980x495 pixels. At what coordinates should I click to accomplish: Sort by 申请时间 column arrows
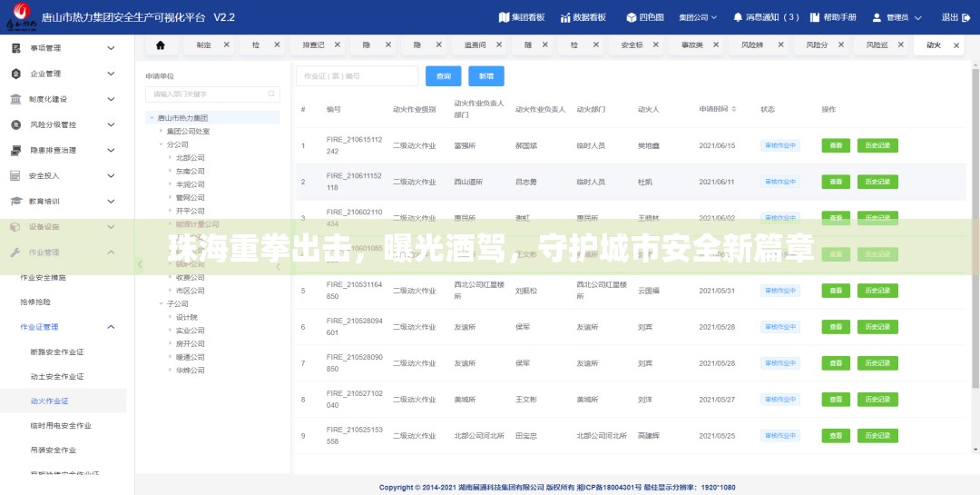[734, 109]
